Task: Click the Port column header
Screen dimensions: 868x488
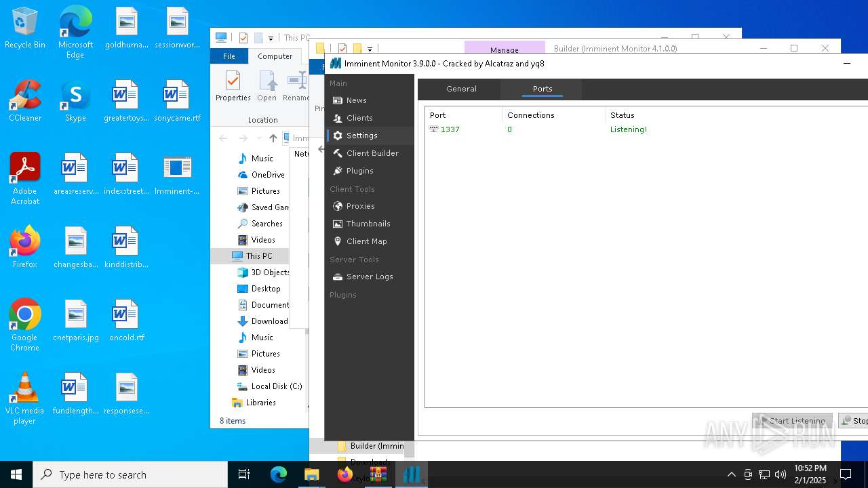Action: 465,115
